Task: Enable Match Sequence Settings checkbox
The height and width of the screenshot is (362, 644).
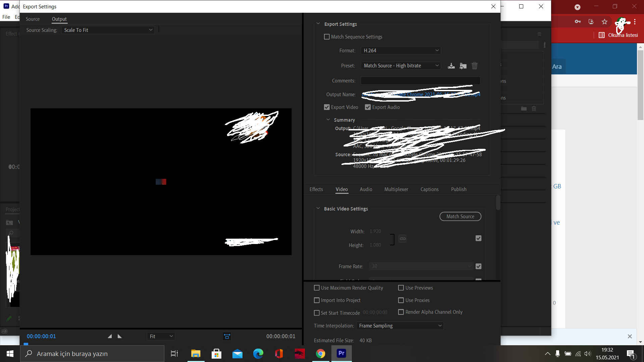Action: point(327,37)
